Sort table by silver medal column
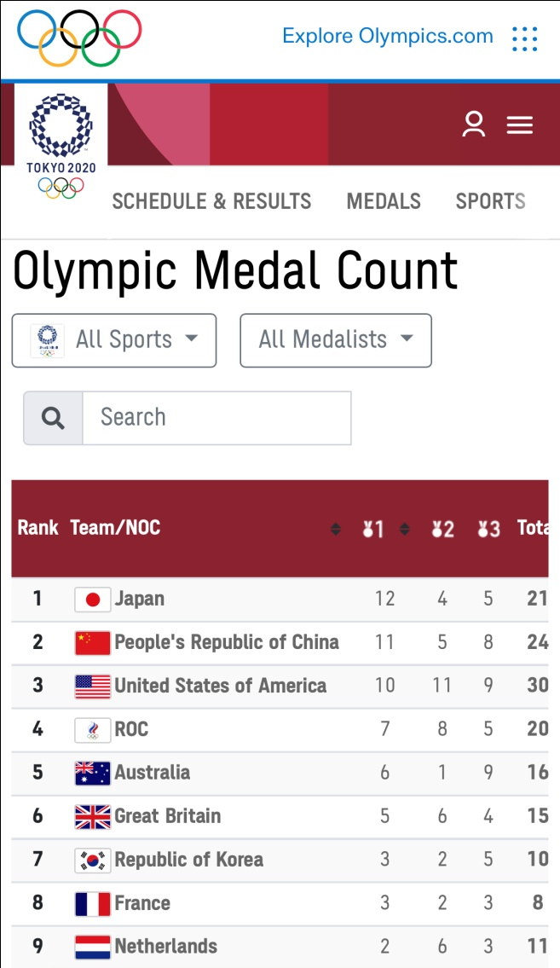 [x=442, y=530]
